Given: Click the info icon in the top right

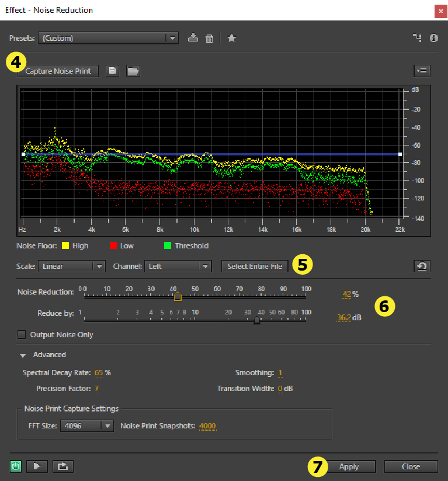Looking at the screenshot, I should [433, 38].
